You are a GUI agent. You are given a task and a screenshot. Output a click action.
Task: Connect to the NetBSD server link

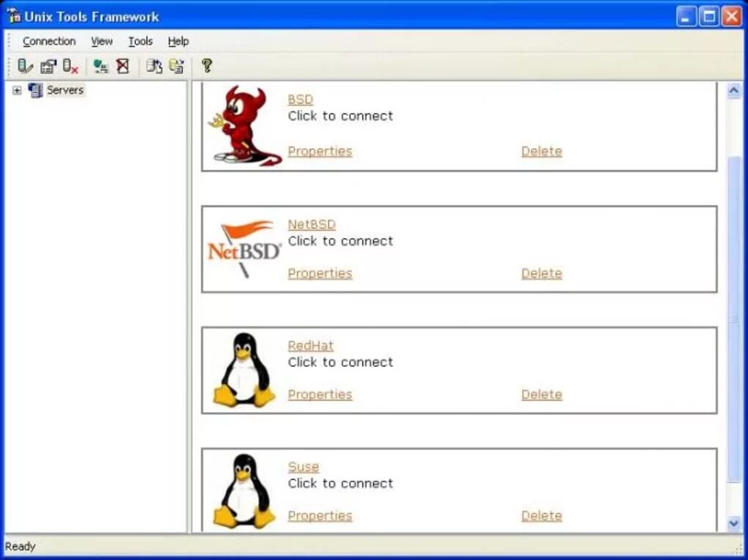pyautogui.click(x=312, y=224)
